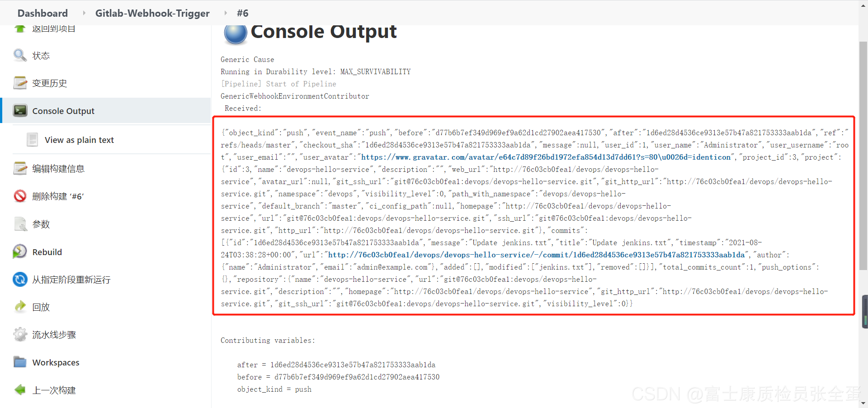
Task: Open 从指定阶段重新运行 entry
Action: (x=71, y=280)
